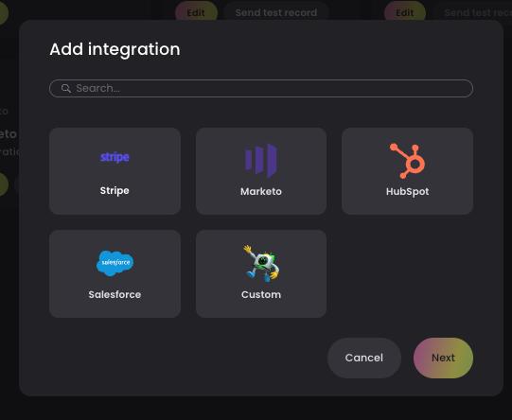The image size is (512, 420).
Task: Focus the Search integrations field
Action: (261, 88)
